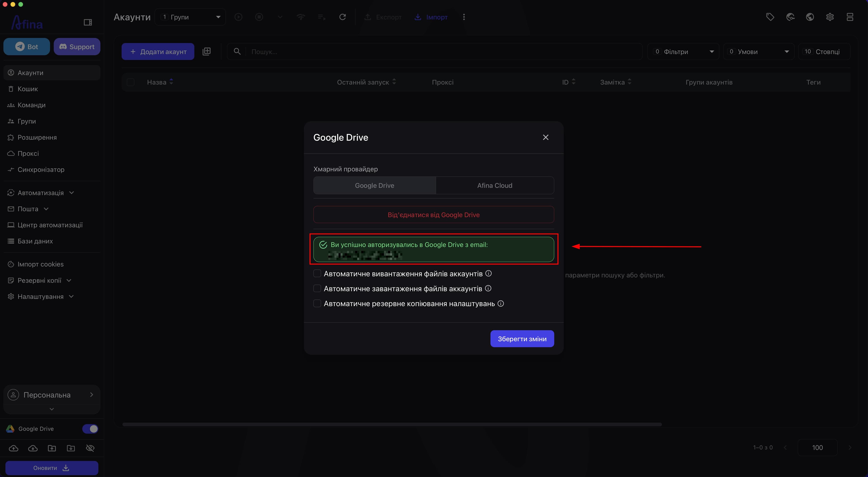Open the Персональна workspace switcher
Screen dimensions: 868x477
(52, 395)
